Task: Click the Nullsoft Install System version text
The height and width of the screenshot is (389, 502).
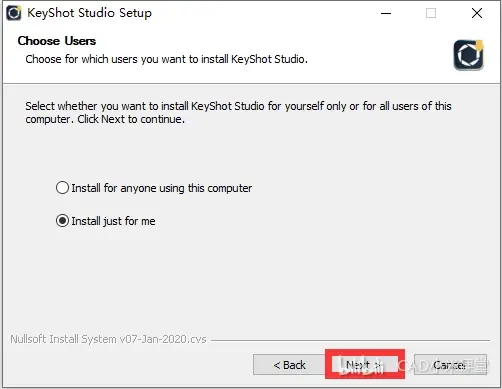Action: tap(108, 339)
